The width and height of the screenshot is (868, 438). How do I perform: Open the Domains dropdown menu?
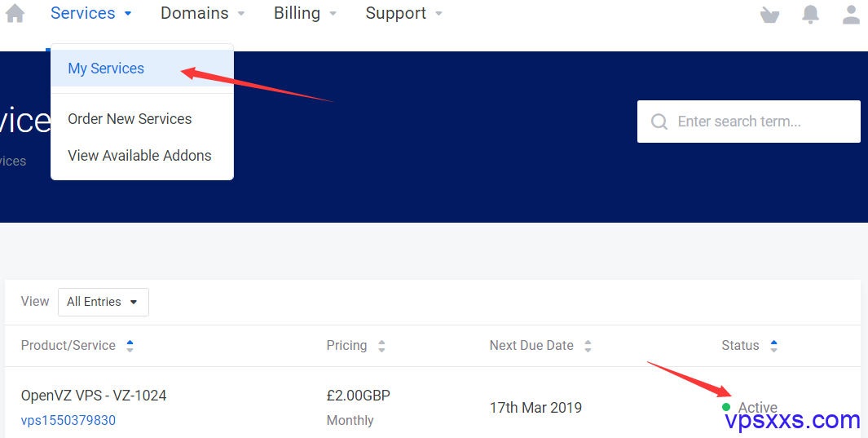point(203,13)
